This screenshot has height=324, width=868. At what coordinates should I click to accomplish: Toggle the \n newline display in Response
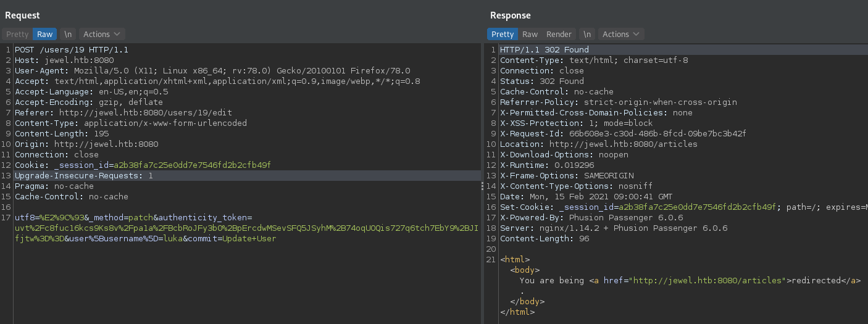click(x=586, y=35)
